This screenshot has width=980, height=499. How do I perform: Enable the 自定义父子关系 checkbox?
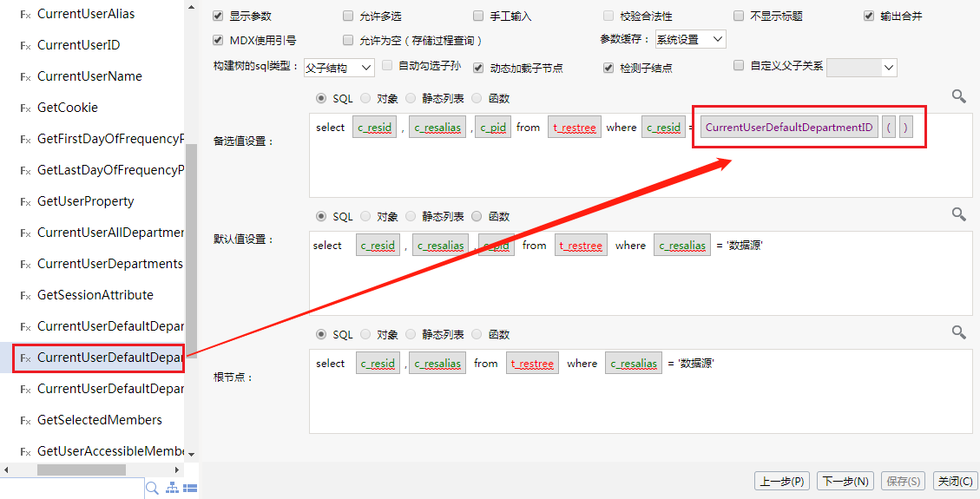(738, 65)
